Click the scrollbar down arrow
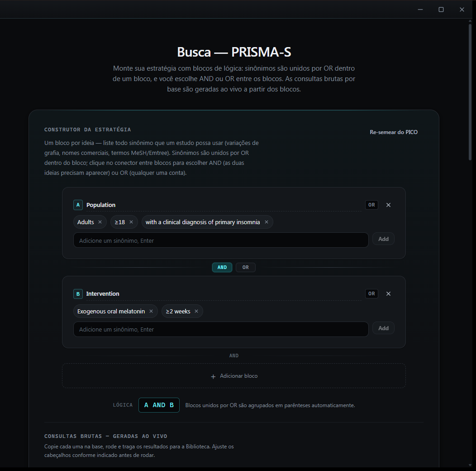The image size is (476, 471). [x=470, y=466]
